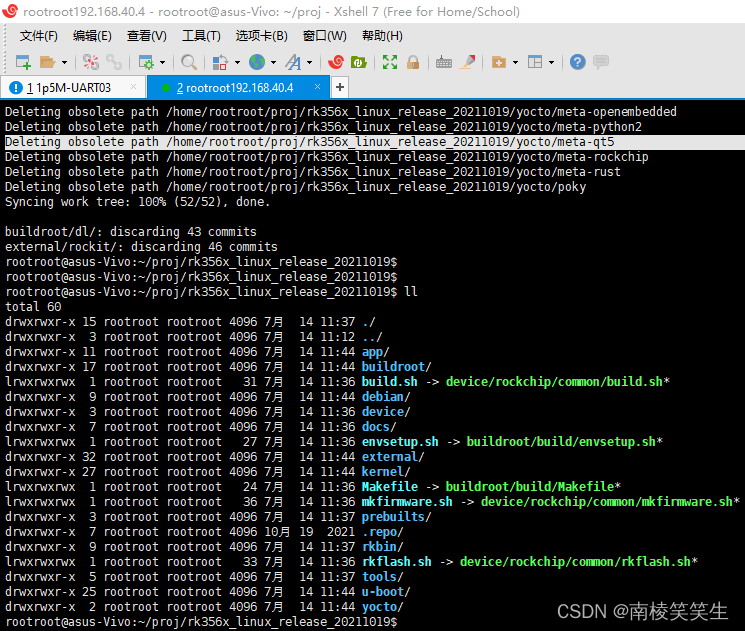Screen dimensions: 745x631
Task: Click the docs/ directory entry
Action: 379,427
